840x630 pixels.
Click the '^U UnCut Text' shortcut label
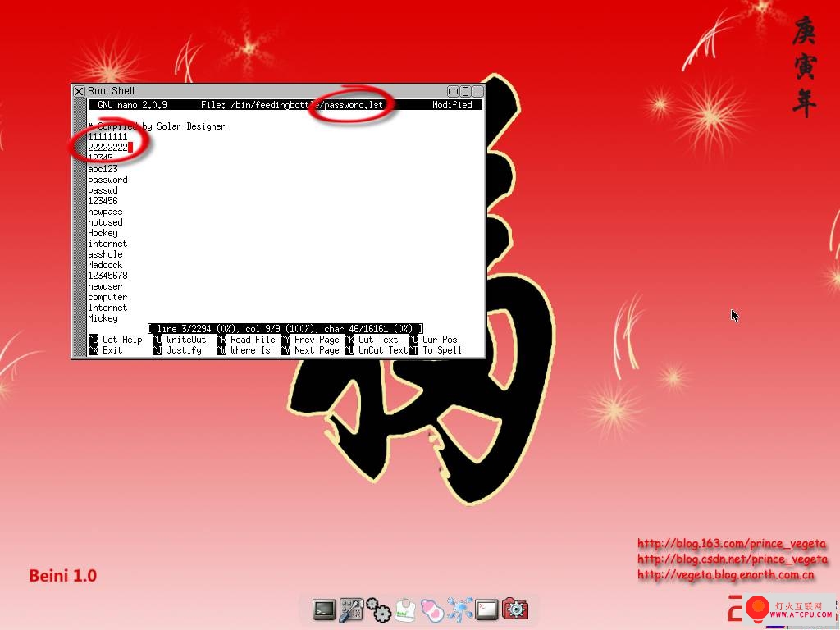tap(377, 349)
